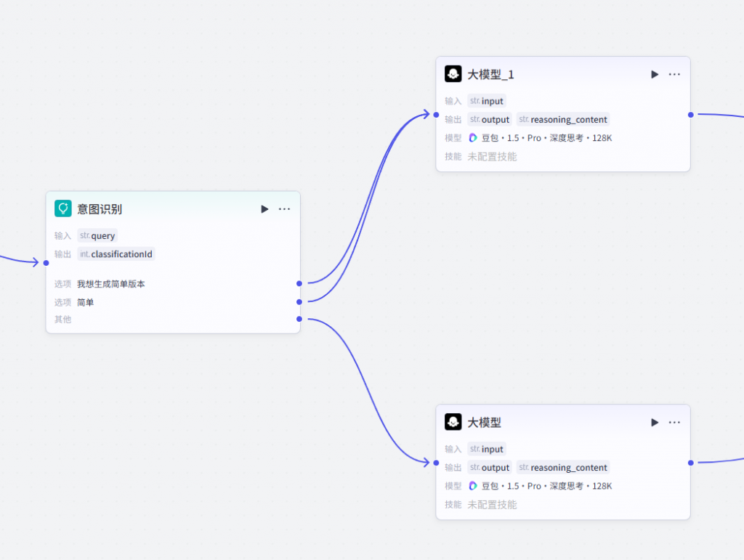Screen dimensions: 744x560
Task: Open three-dot menu of 大模型_1 node
Action: pyautogui.click(x=674, y=74)
